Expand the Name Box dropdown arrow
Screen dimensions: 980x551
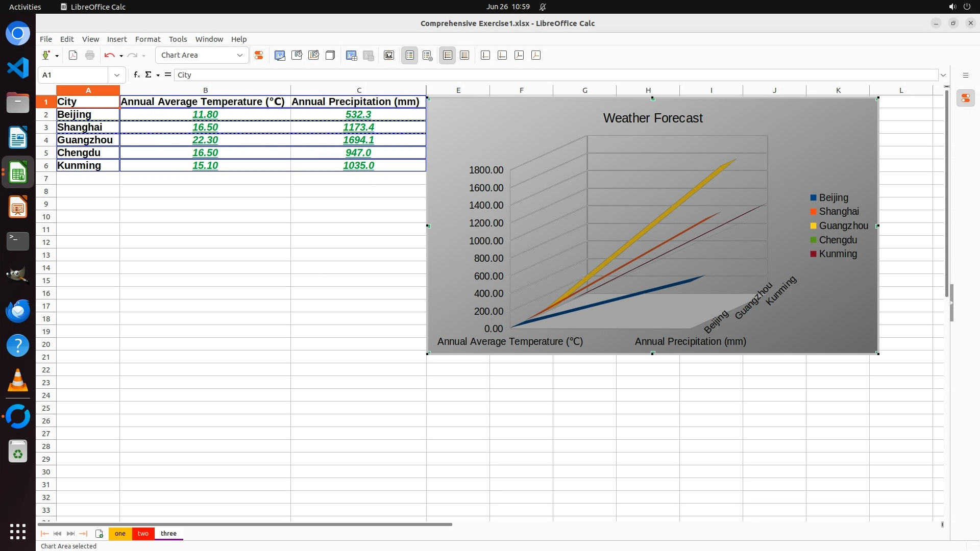117,75
